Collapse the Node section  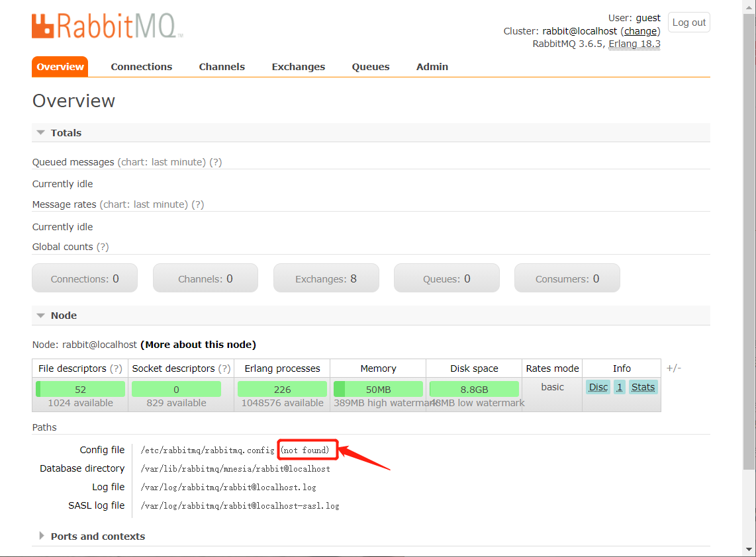[x=41, y=316]
